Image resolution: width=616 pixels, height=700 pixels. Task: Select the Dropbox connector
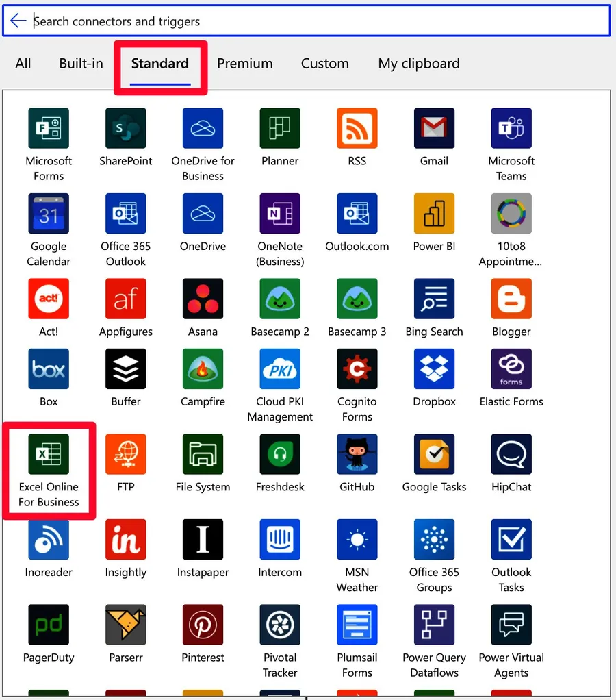(434, 368)
